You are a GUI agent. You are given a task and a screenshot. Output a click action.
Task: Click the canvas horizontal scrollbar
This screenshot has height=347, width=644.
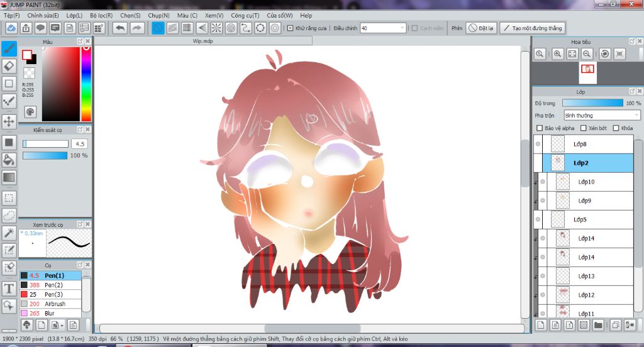coord(312,329)
